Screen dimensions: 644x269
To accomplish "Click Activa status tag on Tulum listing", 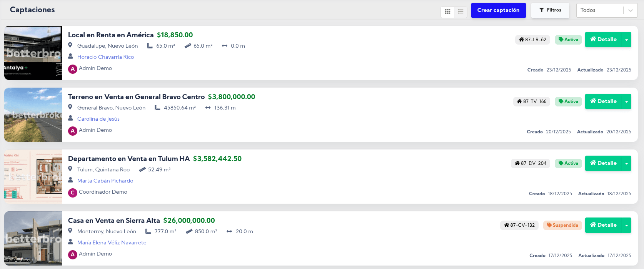I will 568,163.
